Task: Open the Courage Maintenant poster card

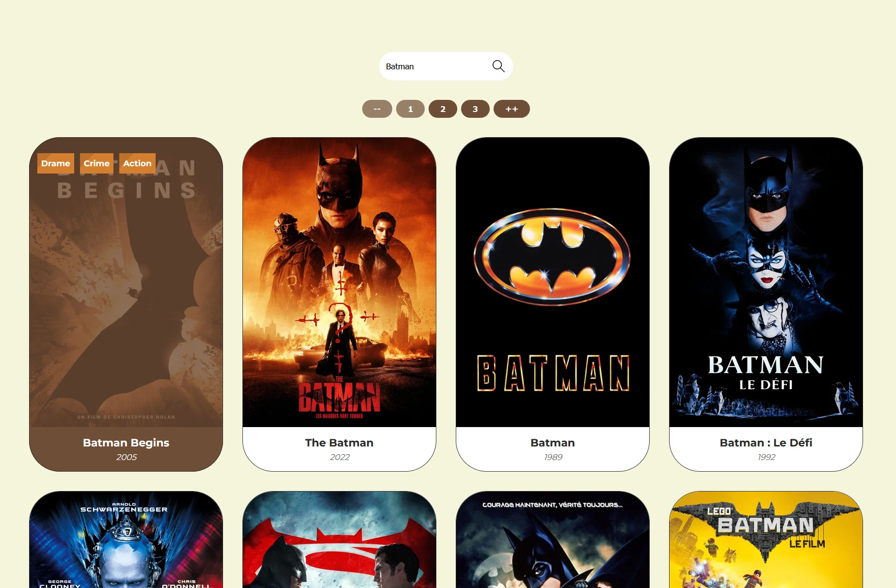Action: (x=553, y=540)
